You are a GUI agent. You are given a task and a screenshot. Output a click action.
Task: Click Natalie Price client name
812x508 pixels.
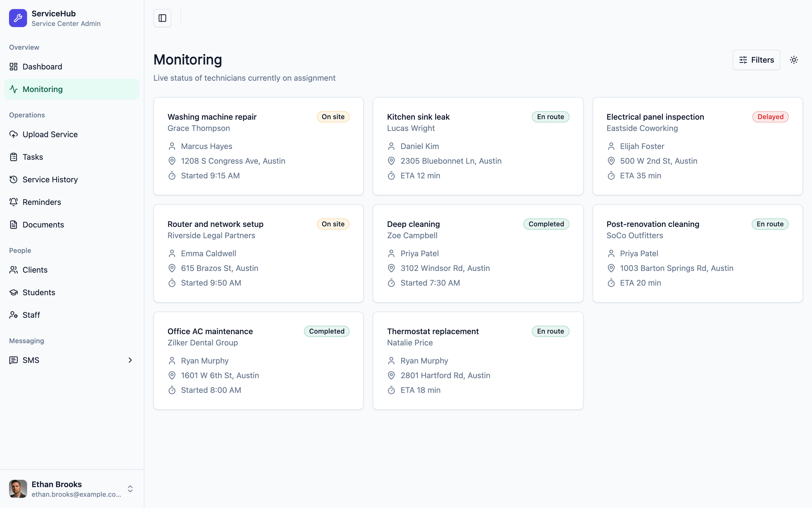tap(410, 343)
